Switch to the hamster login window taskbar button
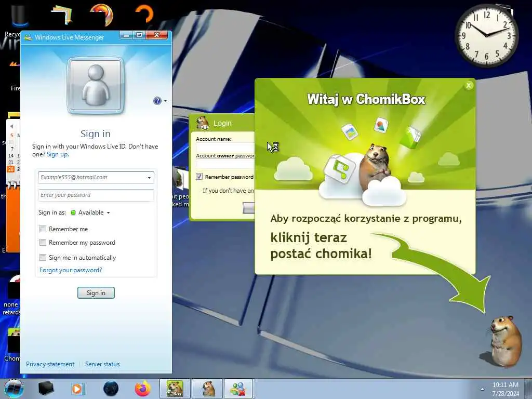532x399 pixels. click(x=208, y=389)
